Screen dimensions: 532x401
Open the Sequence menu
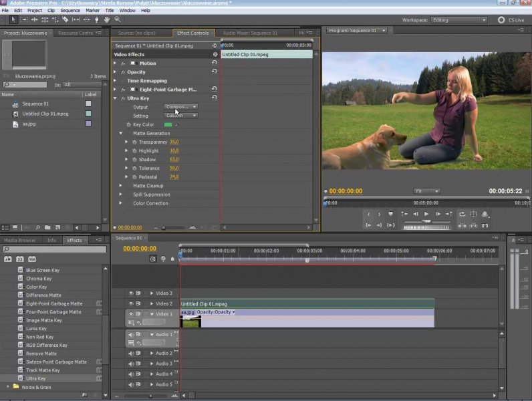point(70,11)
